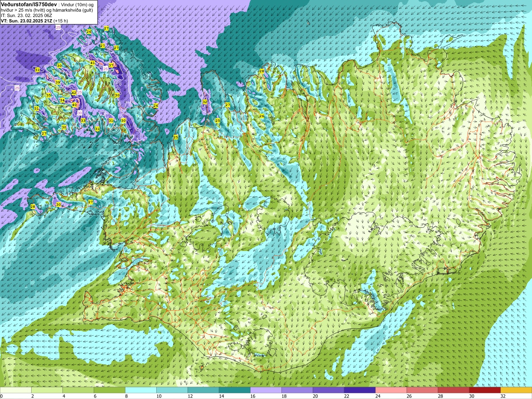Select the 30–32 m/s dark red legend swatch
Viewport: 532px width, 399px height.
(x=485, y=390)
